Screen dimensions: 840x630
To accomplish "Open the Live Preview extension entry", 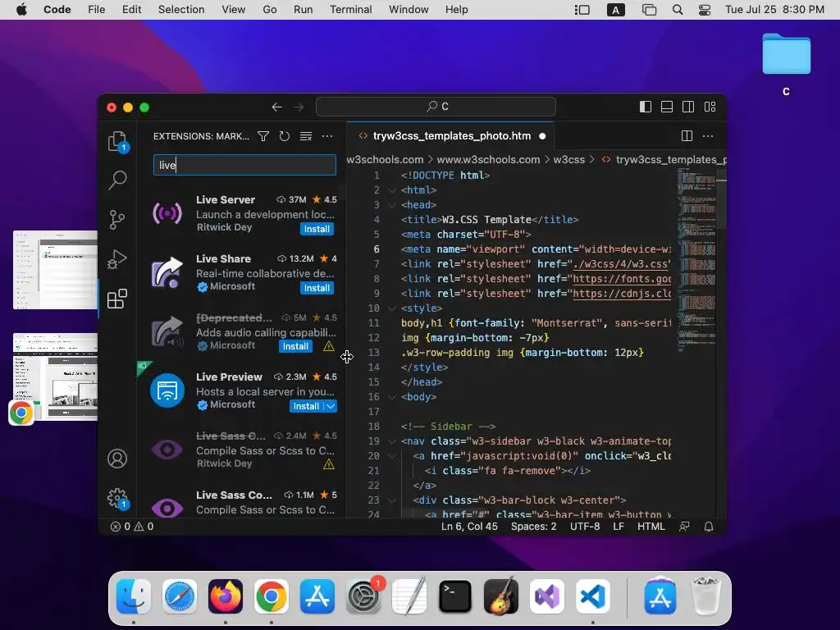I will pos(244,390).
